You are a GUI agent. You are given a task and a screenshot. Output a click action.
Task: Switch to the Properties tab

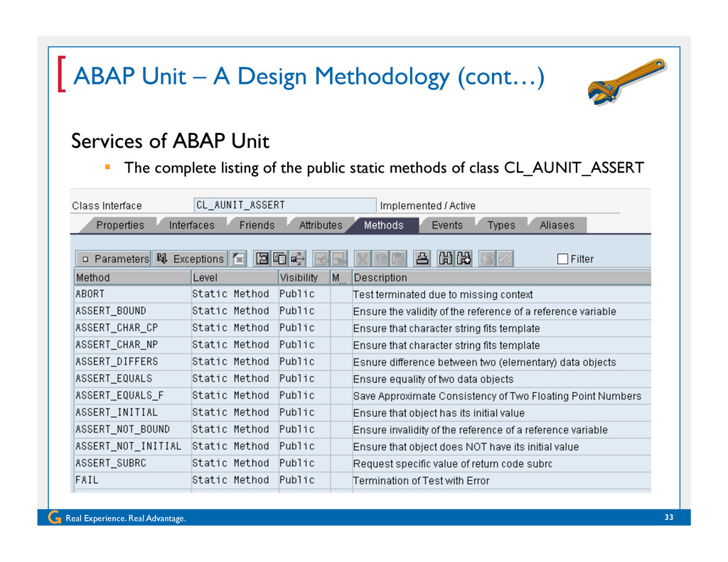[x=119, y=225]
